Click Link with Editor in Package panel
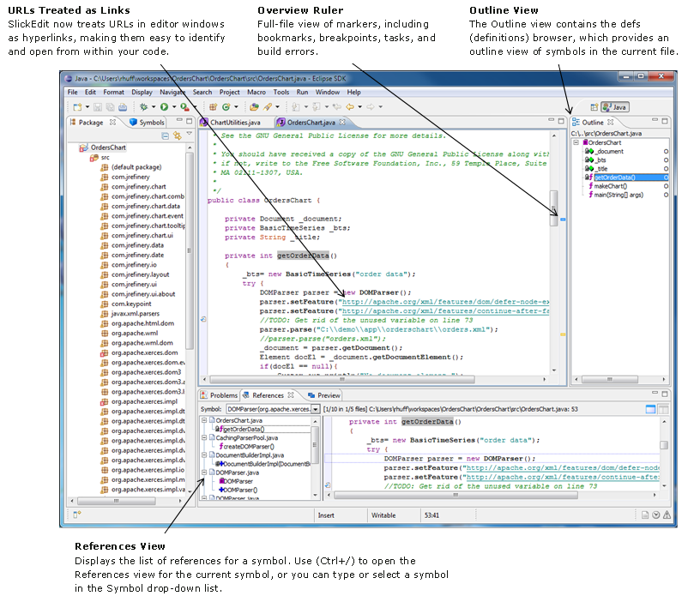700x602 pixels. coord(177,135)
